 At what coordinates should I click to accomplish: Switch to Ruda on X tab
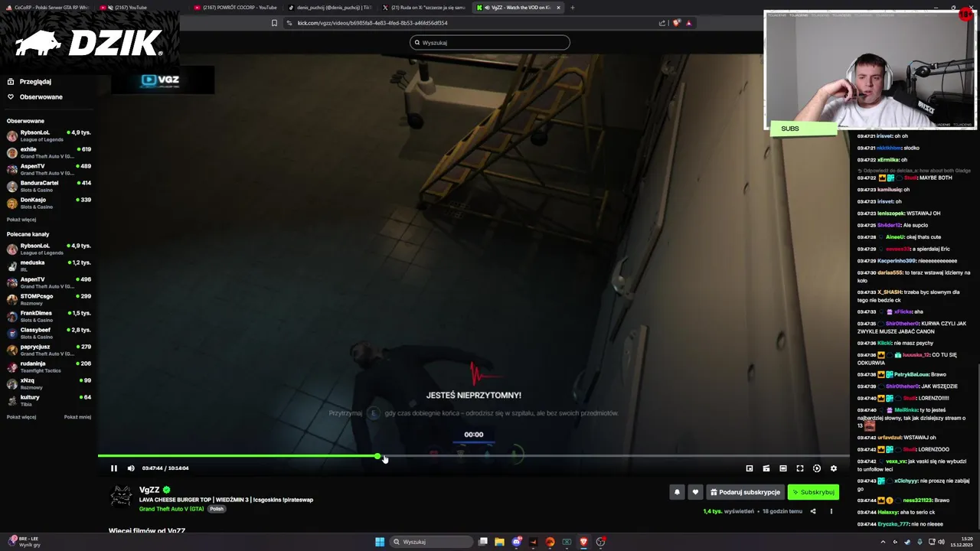click(x=423, y=8)
